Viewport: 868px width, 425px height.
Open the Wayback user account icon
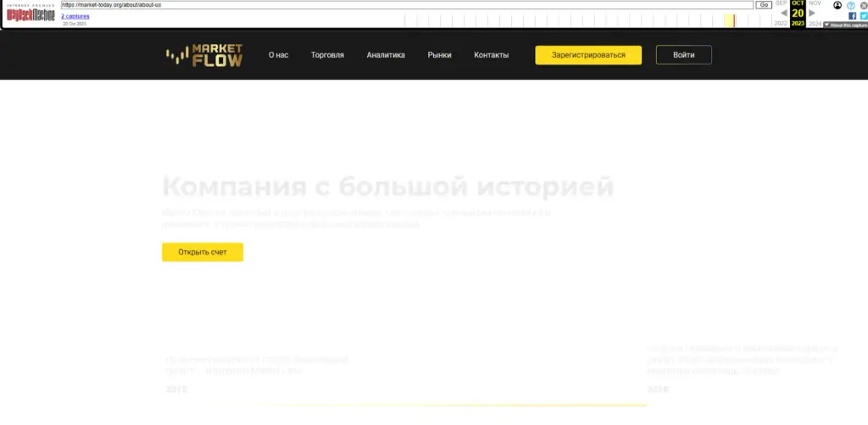[x=837, y=6]
